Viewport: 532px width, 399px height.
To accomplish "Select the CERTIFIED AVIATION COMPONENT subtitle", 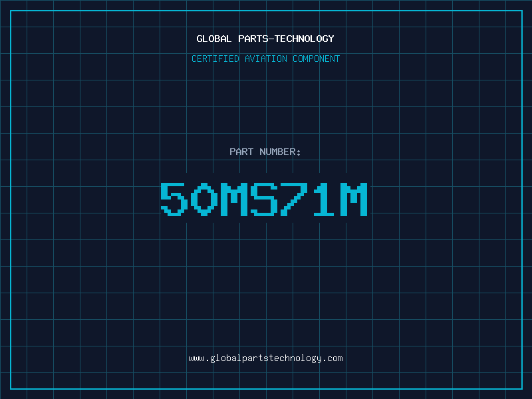I will tap(265, 59).
